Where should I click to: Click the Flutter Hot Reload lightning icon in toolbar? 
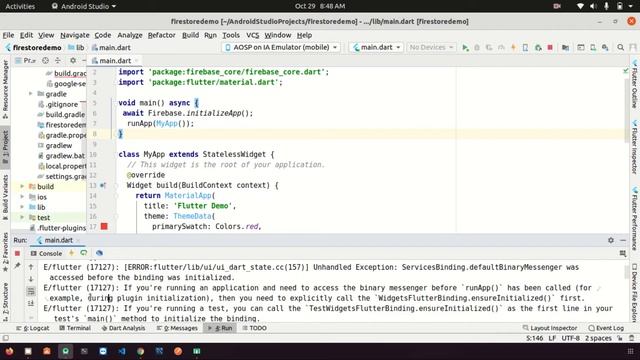[513, 48]
